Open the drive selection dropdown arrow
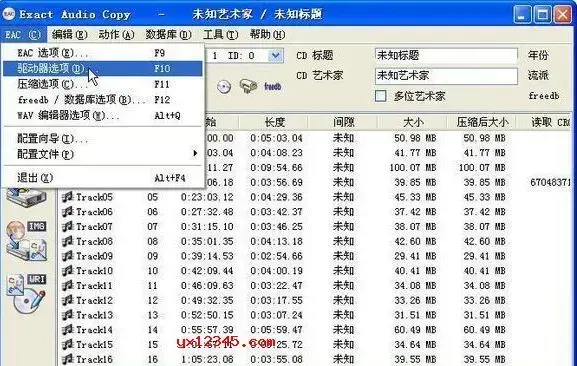 coord(276,56)
